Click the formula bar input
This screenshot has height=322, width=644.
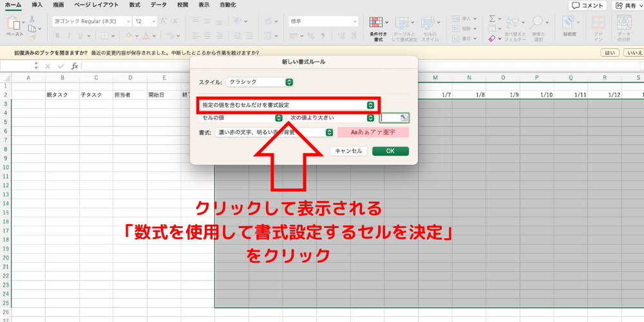click(361, 66)
